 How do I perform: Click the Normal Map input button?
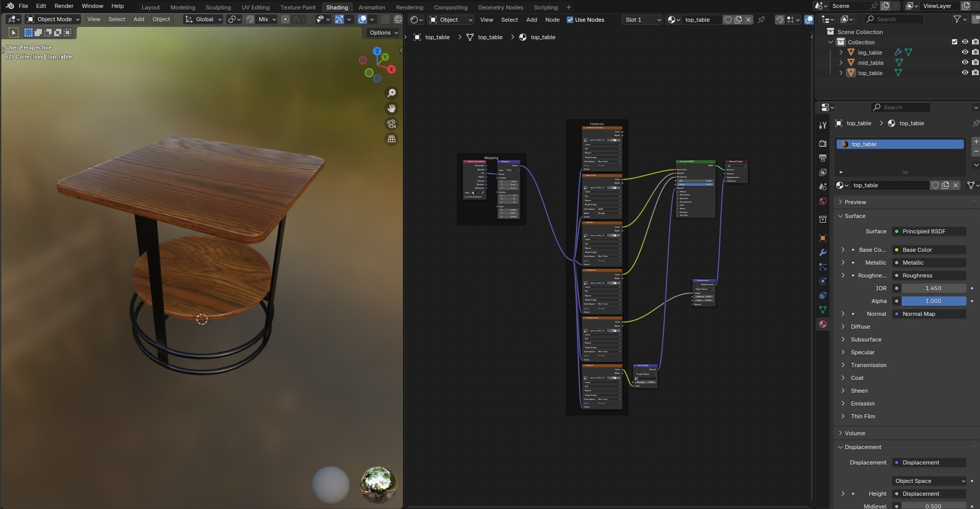pyautogui.click(x=928, y=314)
